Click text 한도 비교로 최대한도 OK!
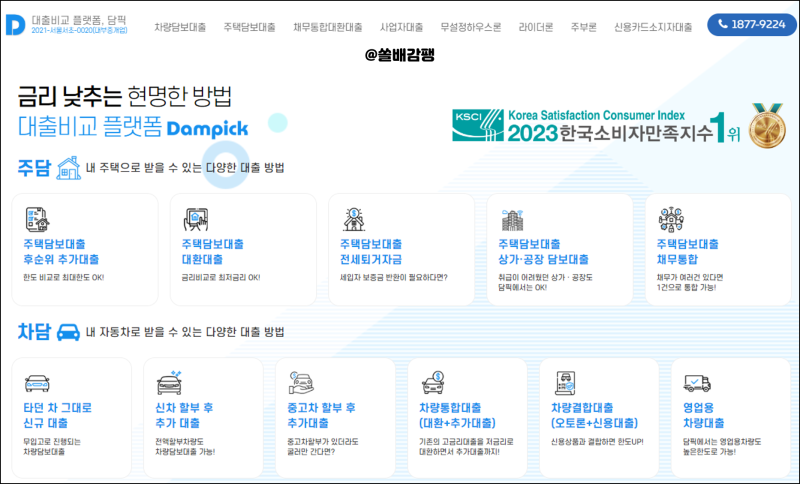The image size is (800, 484). click(x=64, y=277)
